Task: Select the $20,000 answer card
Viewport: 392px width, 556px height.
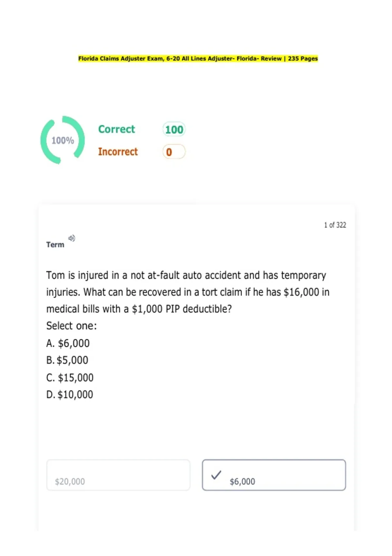Action: (x=118, y=475)
